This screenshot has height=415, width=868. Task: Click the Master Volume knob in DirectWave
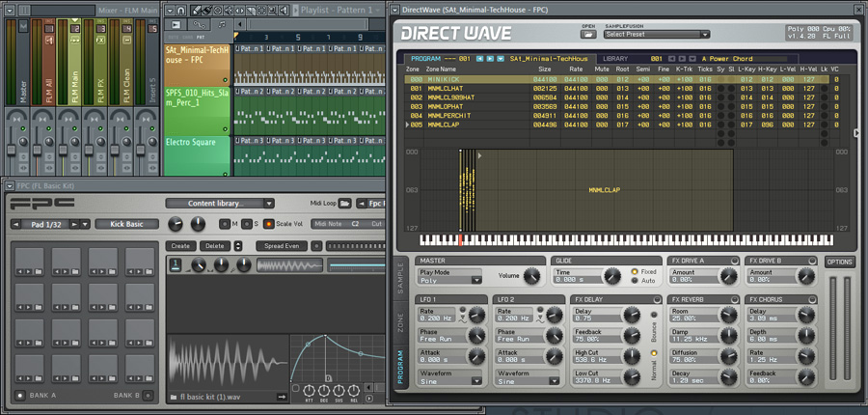[532, 276]
